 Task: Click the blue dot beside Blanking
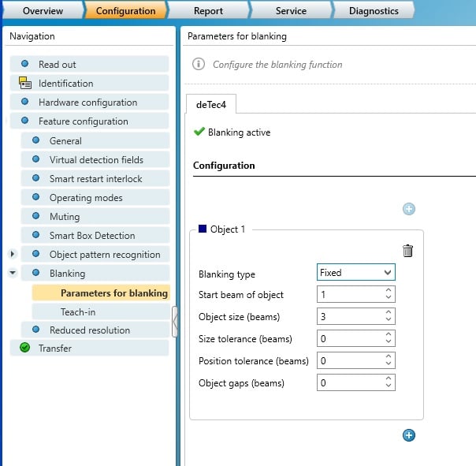pos(35,273)
